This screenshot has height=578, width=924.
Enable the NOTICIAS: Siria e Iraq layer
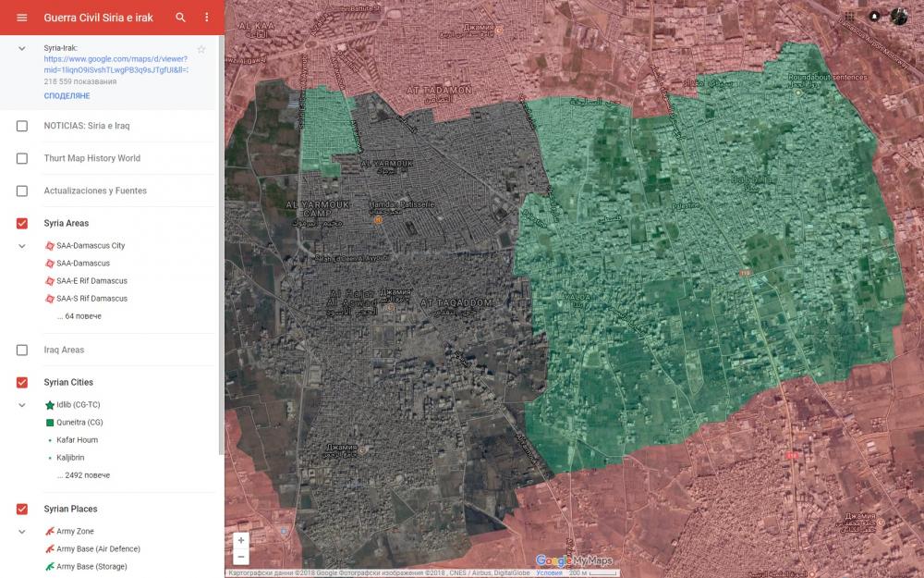coord(22,126)
